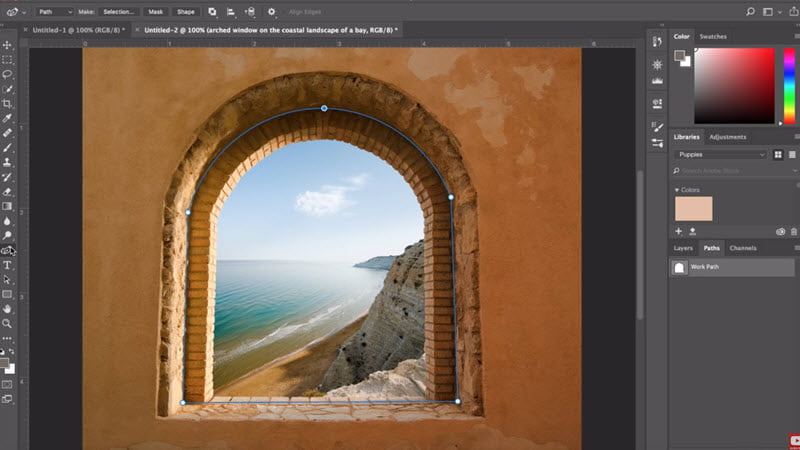Switch libraries to grid view
Image resolution: width=800 pixels, height=450 pixels.
click(779, 155)
